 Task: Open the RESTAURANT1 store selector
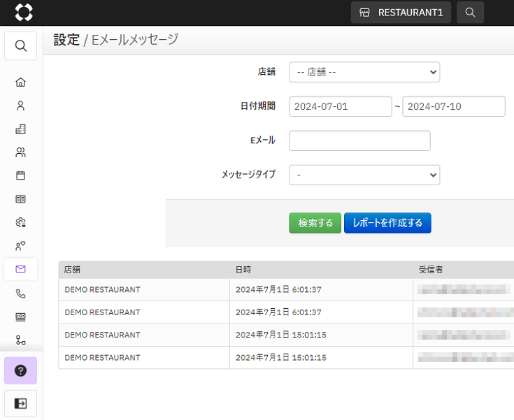click(x=401, y=13)
